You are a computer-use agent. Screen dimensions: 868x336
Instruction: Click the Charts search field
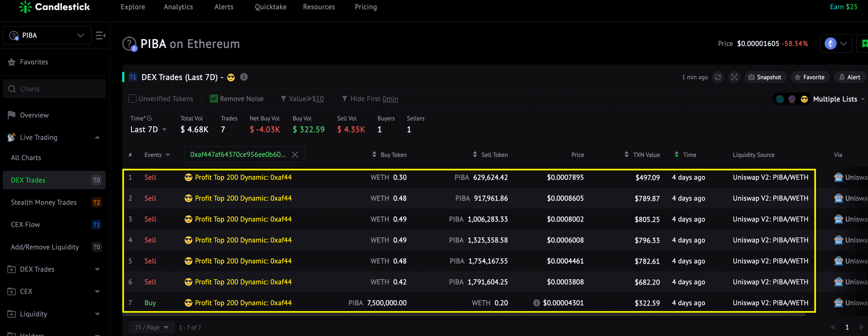[x=54, y=89]
